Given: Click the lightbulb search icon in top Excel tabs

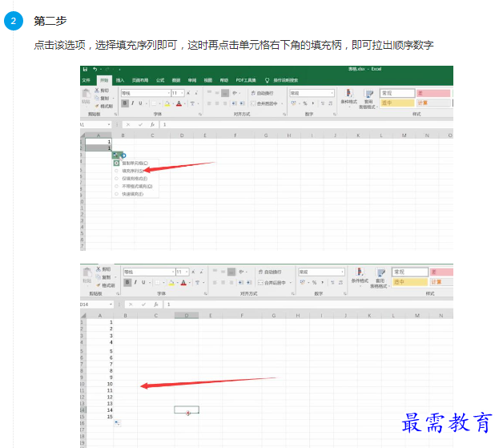Looking at the screenshot, I should (x=267, y=80).
